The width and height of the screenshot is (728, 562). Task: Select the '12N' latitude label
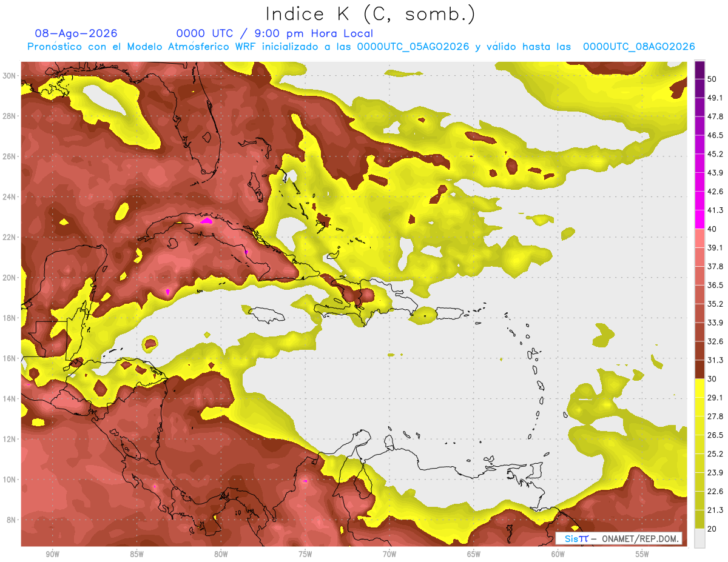pos(10,439)
